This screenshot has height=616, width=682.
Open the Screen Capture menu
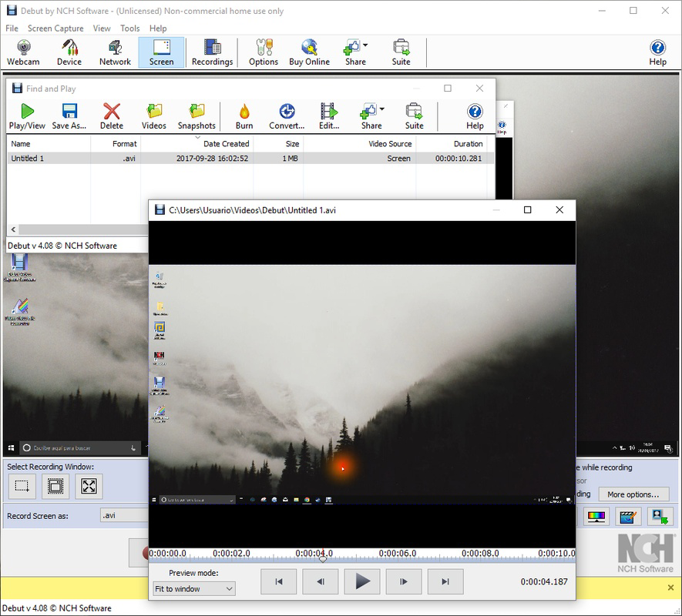click(55, 28)
